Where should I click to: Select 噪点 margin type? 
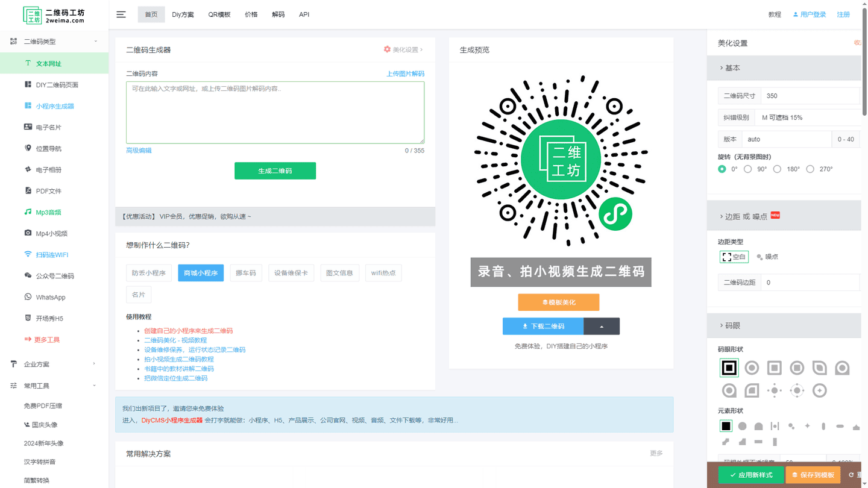pos(767,257)
